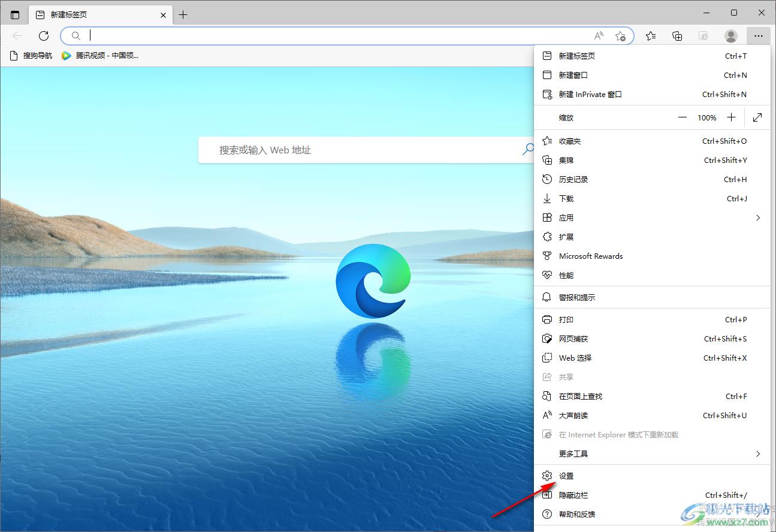Click the 新建标签页 tab title

69,15
